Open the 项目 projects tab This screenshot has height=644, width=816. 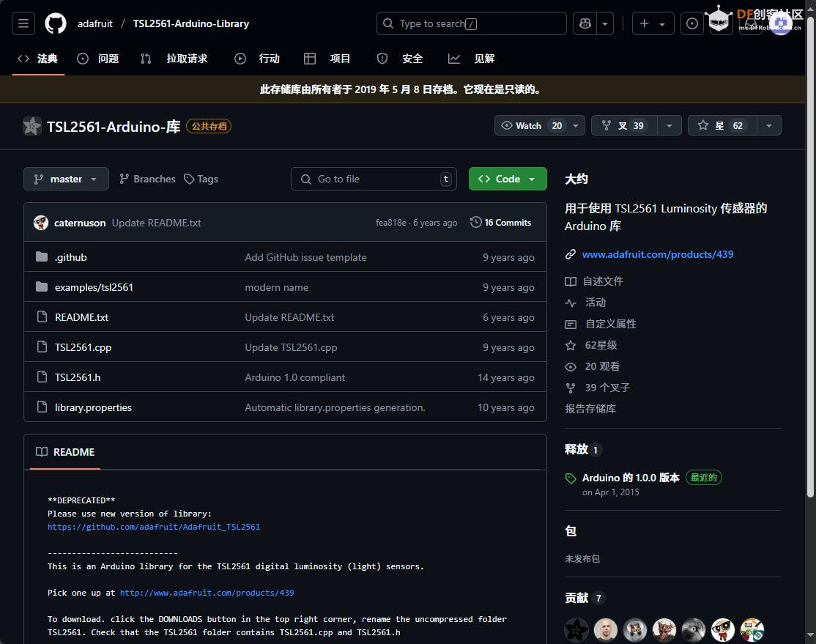click(x=328, y=59)
